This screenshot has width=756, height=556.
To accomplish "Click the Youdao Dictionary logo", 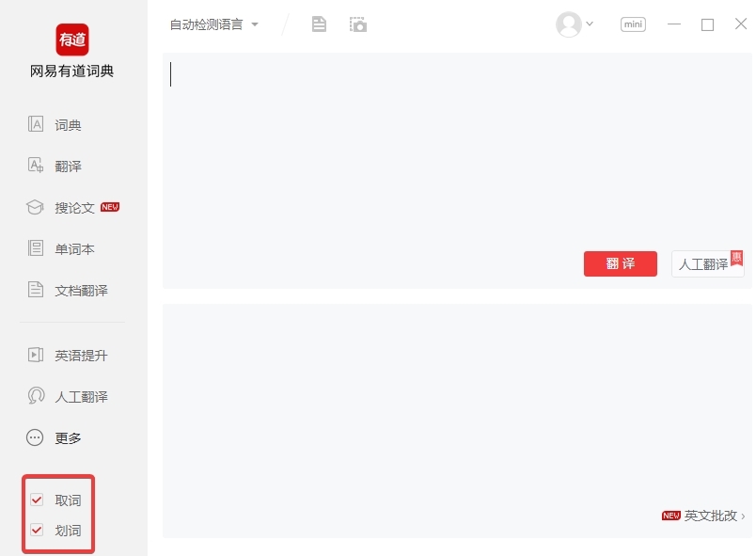I will (71, 41).
